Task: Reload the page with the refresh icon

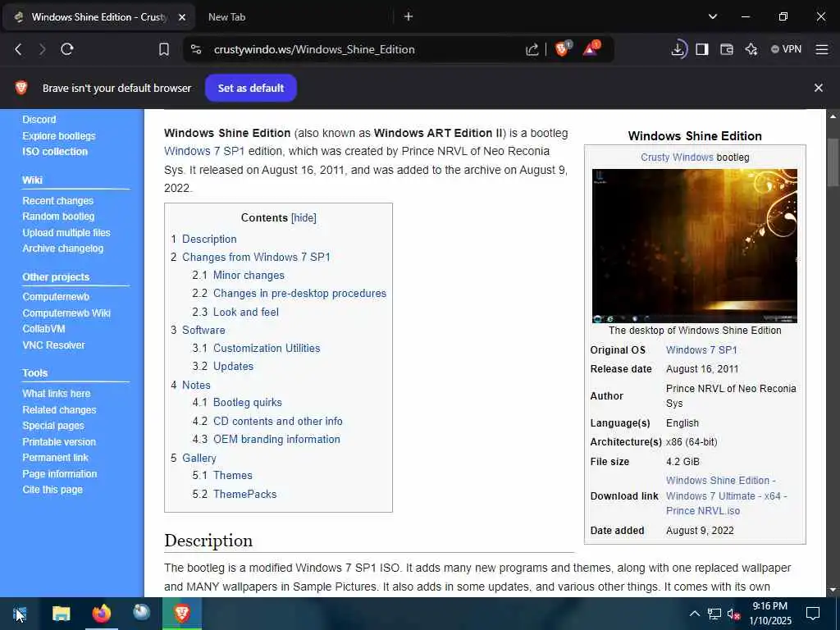Action: tap(67, 49)
